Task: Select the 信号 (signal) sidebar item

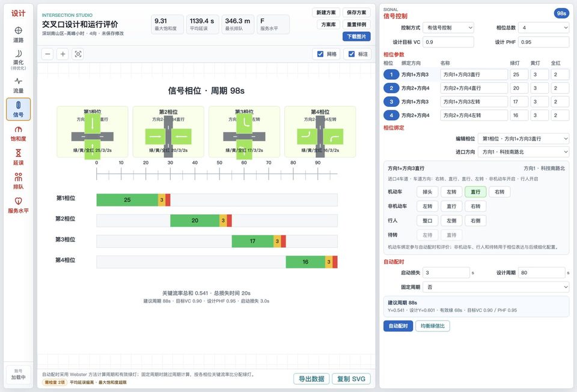Action: click(18, 109)
